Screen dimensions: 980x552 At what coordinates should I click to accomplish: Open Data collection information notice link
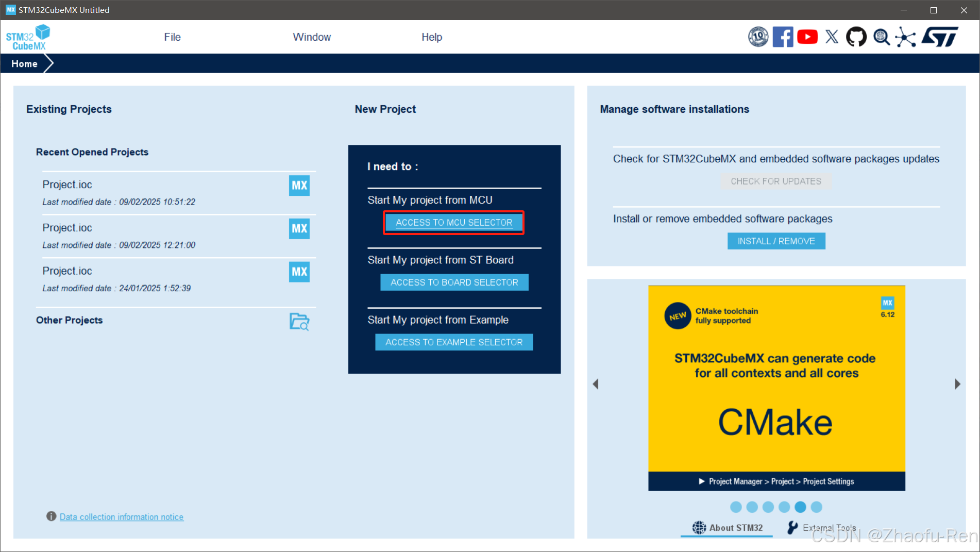[x=122, y=517]
